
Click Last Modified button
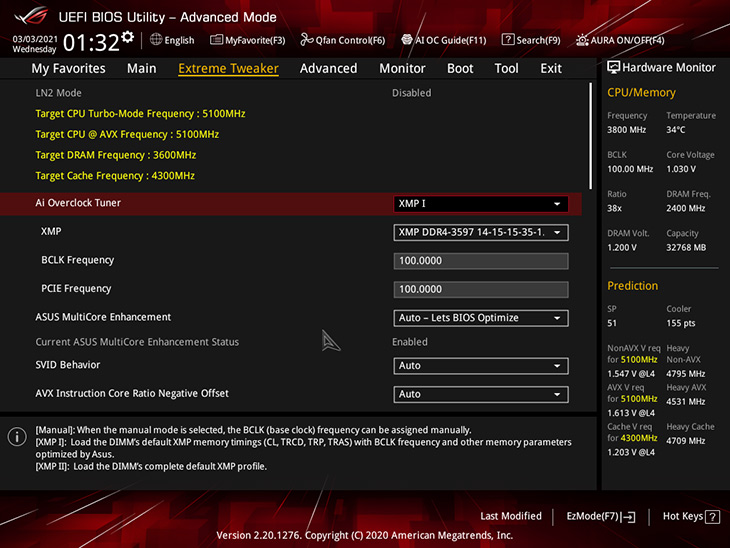[511, 516]
